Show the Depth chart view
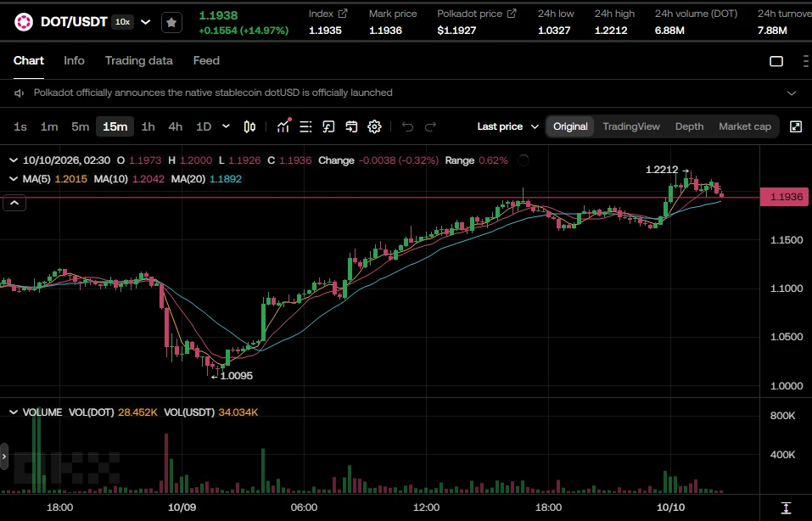This screenshot has width=812, height=521. point(689,126)
